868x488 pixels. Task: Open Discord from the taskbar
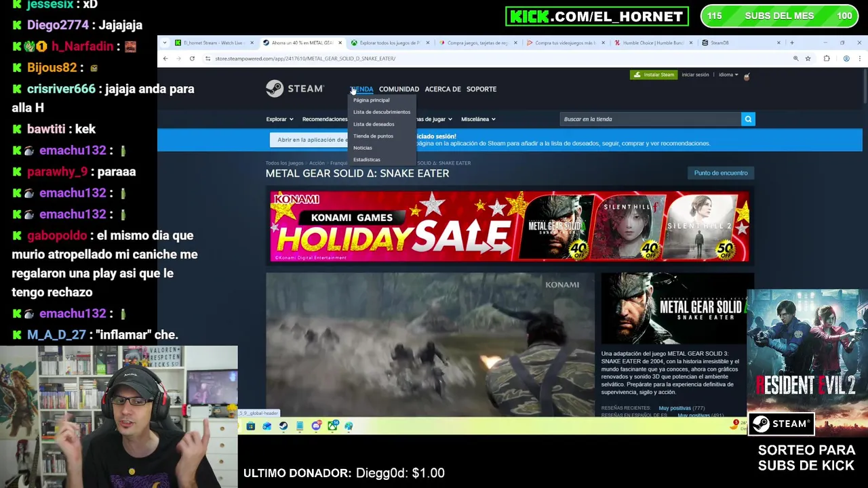[316, 426]
